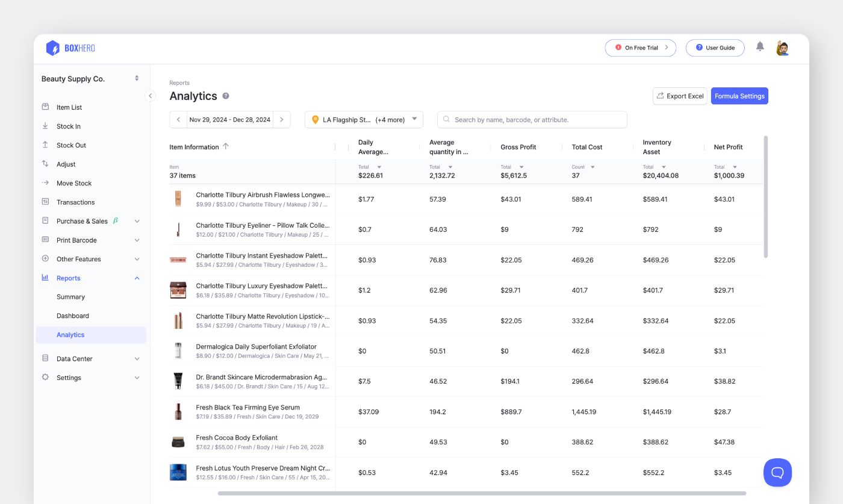843x504 pixels.
Task: Select Analytics in the sidebar
Action: [91, 335]
